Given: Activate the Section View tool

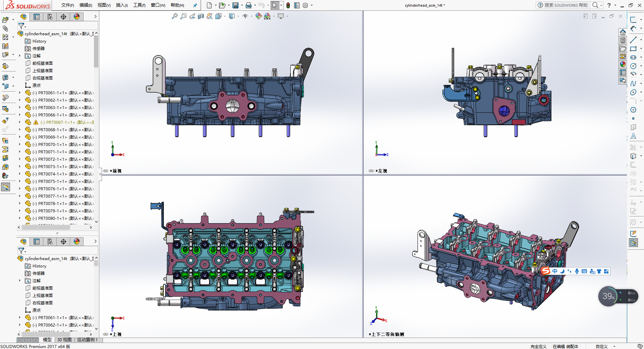Looking at the screenshot, I should (201, 16).
